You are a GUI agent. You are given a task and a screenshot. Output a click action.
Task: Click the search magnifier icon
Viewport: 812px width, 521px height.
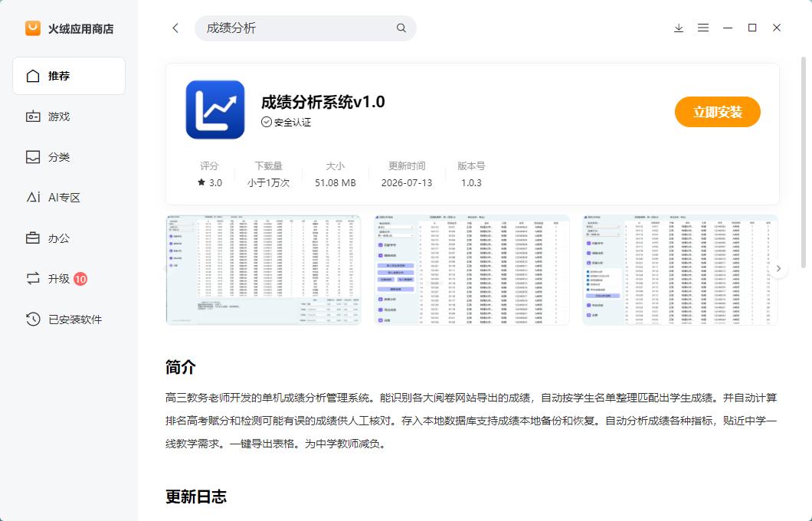[x=401, y=28]
